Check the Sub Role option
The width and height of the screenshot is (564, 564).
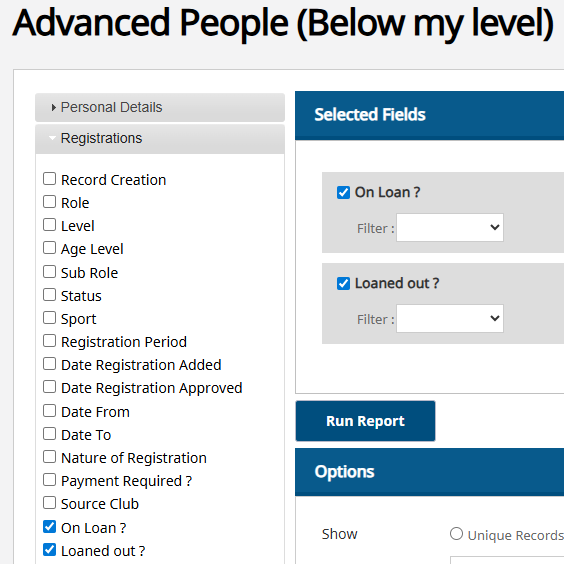click(x=49, y=272)
